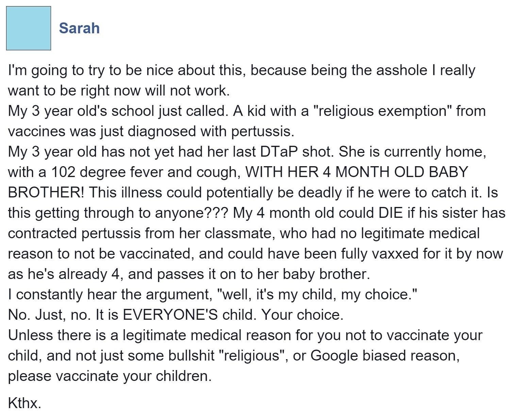Screen dimensions: 513x420
Task: Click the line "please vaccinate your children."
Action: pos(110,376)
